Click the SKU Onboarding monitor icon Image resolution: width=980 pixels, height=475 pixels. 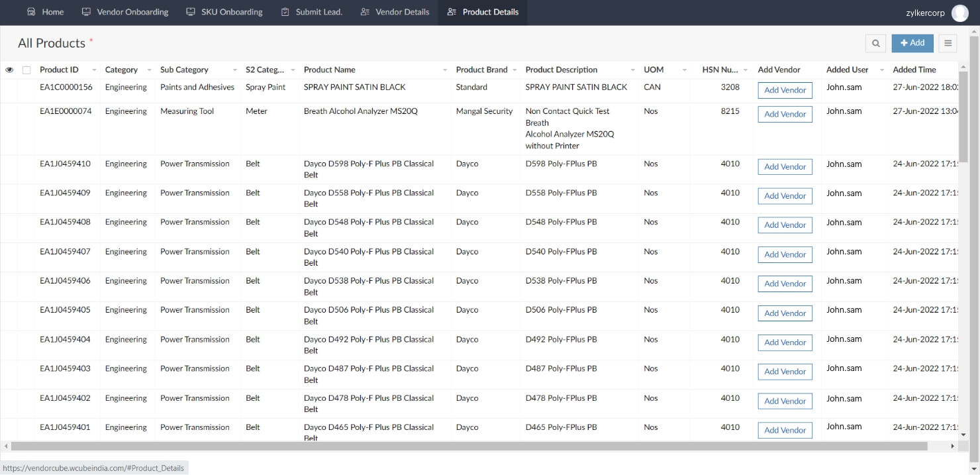[x=191, y=12]
